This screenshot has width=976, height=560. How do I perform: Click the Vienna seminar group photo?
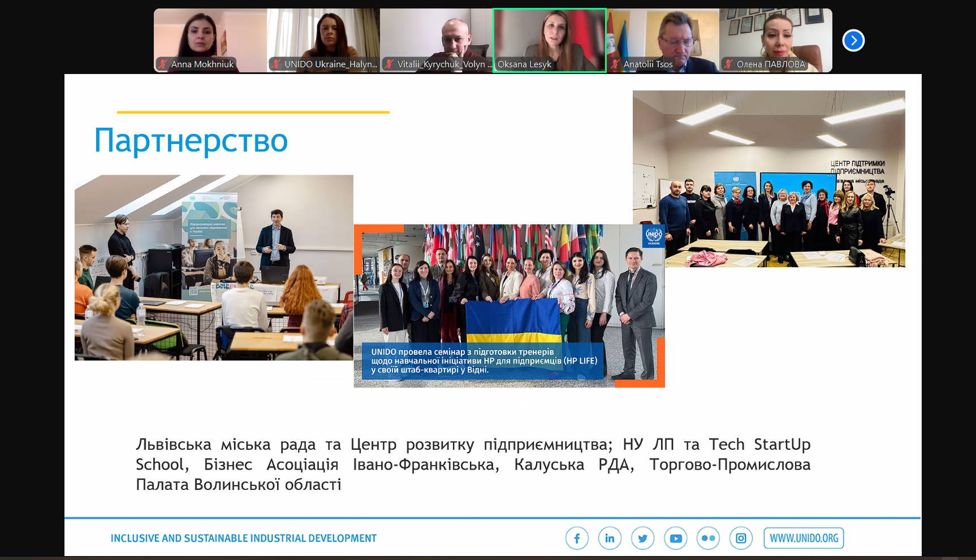tap(509, 305)
